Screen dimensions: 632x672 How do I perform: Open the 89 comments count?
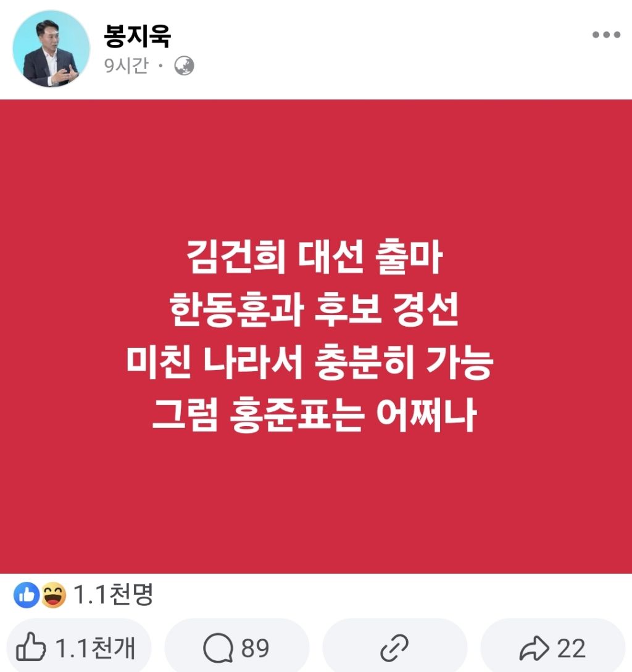click(255, 648)
